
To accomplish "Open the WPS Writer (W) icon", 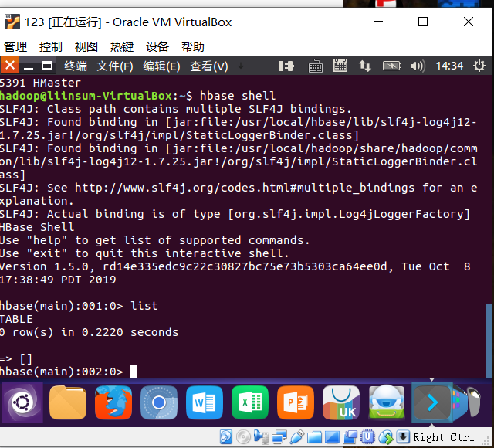I will (205, 402).
